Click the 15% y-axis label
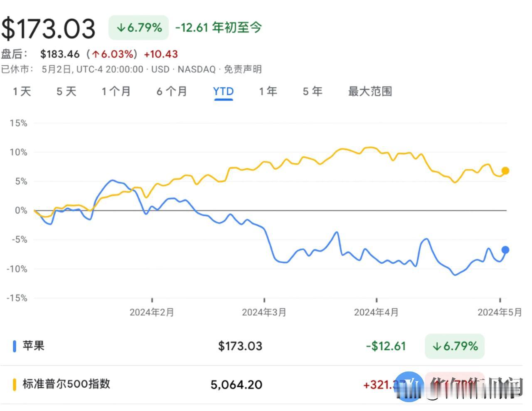The image size is (532, 411). 18,123
